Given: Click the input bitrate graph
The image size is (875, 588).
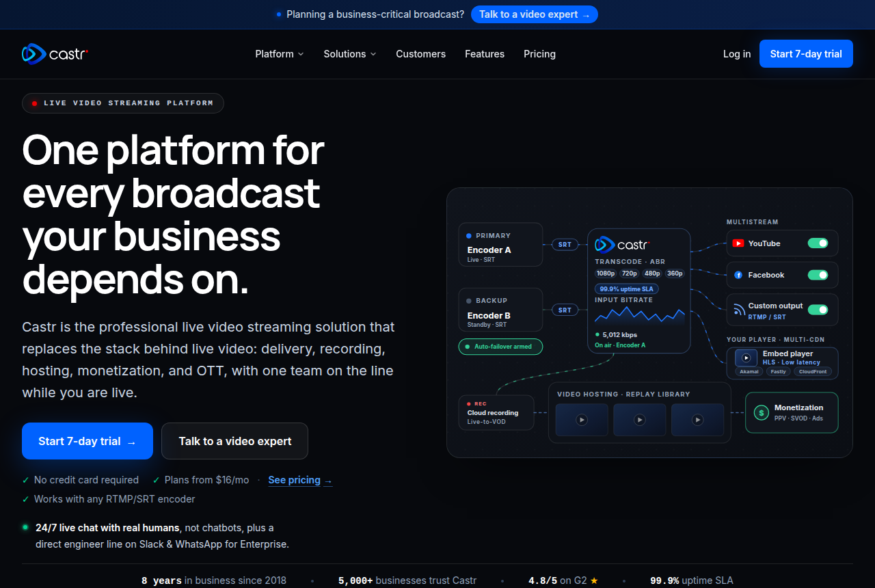Looking at the screenshot, I should click(640, 315).
